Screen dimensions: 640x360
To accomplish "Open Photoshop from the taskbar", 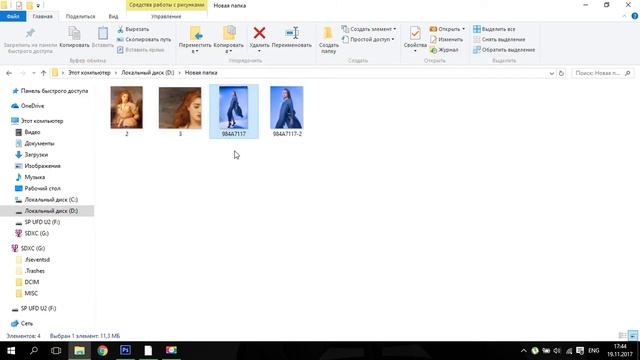I will click(125, 350).
